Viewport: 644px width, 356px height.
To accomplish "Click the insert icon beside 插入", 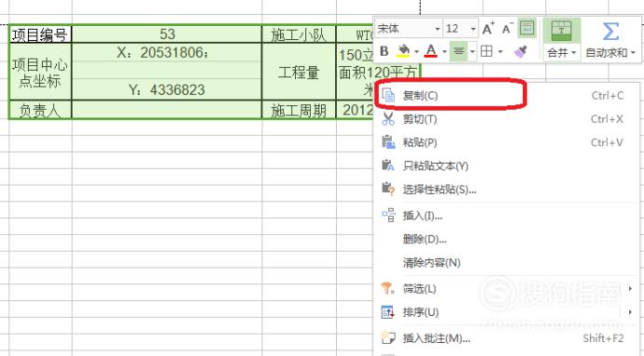I will (x=388, y=215).
